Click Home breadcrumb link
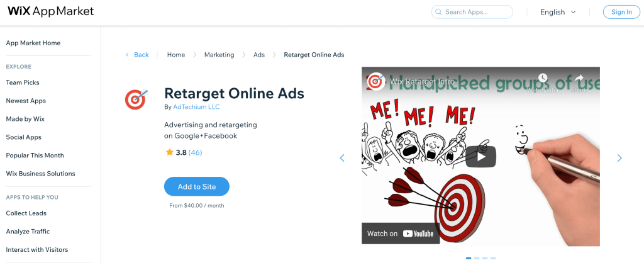This screenshot has width=644, height=265. click(x=176, y=55)
